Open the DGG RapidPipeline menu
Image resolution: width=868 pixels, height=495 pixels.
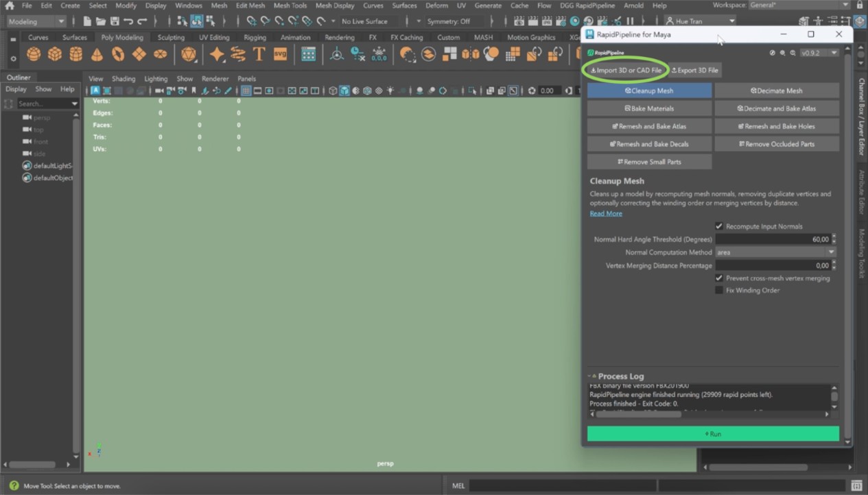(587, 5)
